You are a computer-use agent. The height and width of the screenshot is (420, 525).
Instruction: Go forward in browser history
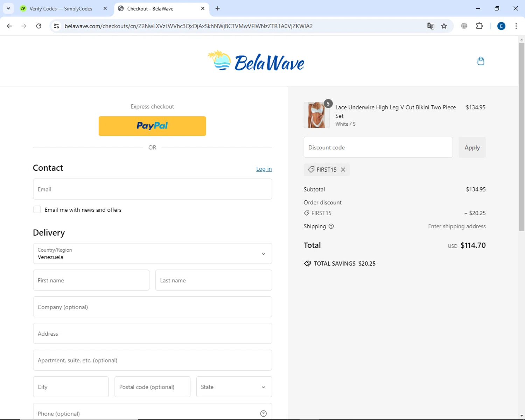(24, 26)
